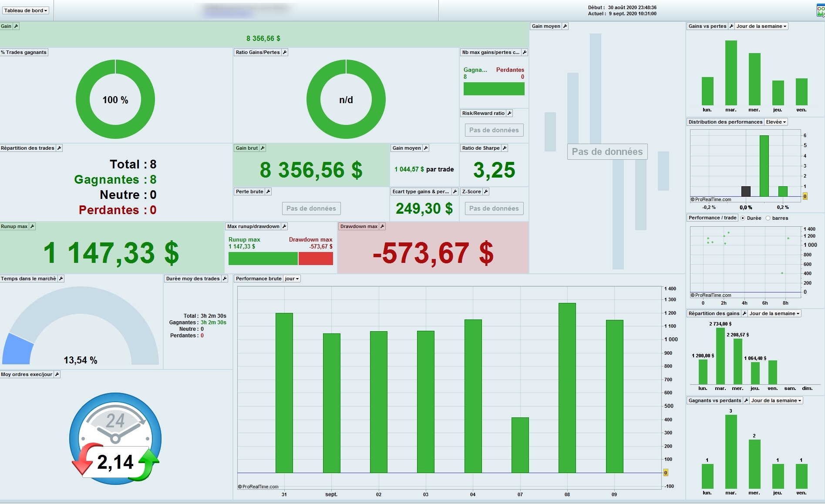Click the Distribution des performances label
Screen dimensions: 825x504
[x=725, y=122]
